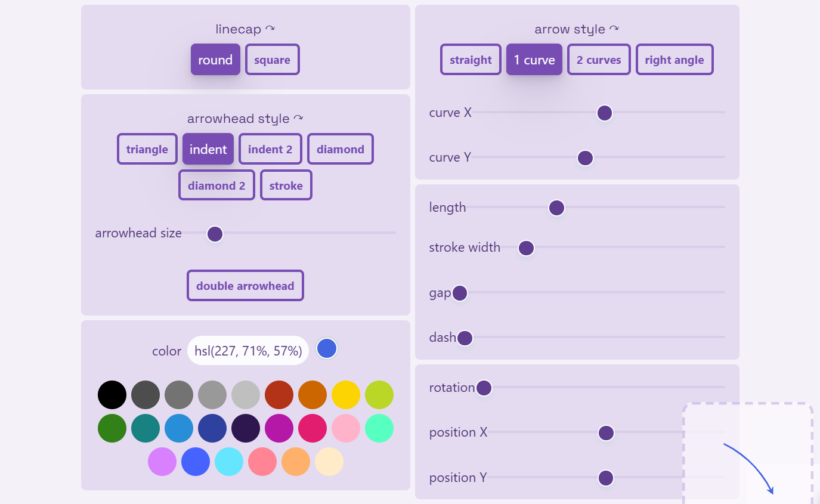
Task: Pick the 2 curves arrow style
Action: [x=599, y=60]
